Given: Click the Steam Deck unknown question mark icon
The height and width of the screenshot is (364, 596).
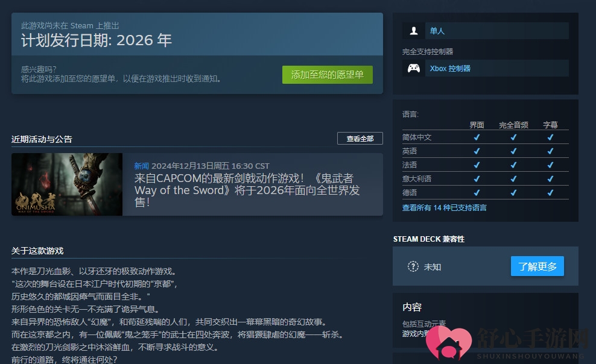Looking at the screenshot, I should [x=413, y=266].
